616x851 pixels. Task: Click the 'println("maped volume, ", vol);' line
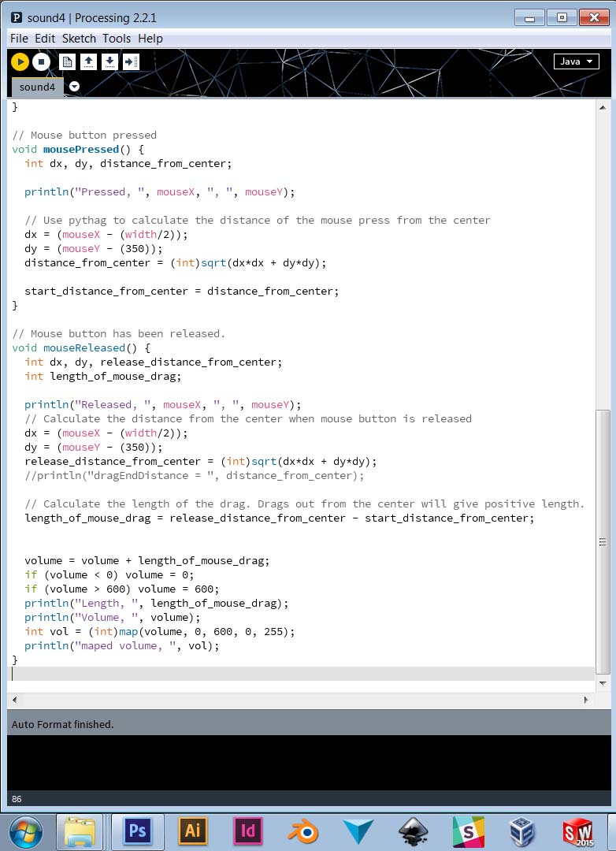tap(121, 646)
